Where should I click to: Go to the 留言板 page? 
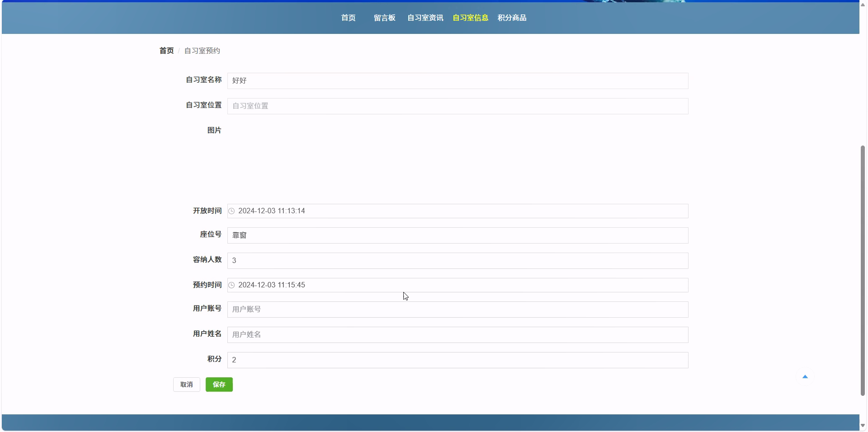384,18
